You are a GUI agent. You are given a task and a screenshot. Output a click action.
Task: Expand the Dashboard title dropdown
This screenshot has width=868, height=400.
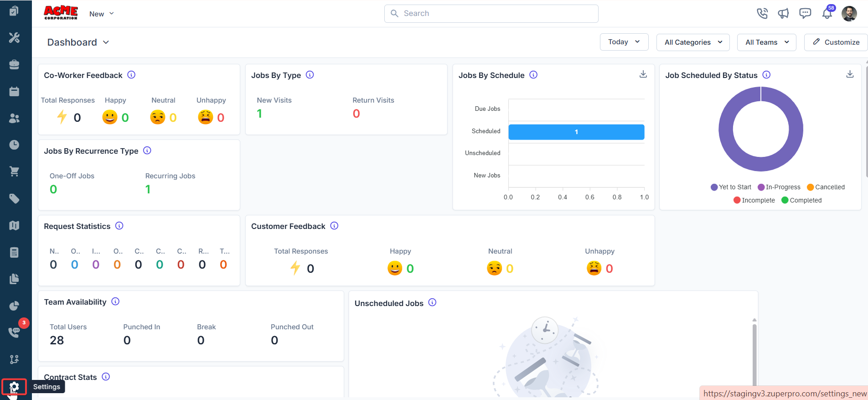[x=78, y=42]
